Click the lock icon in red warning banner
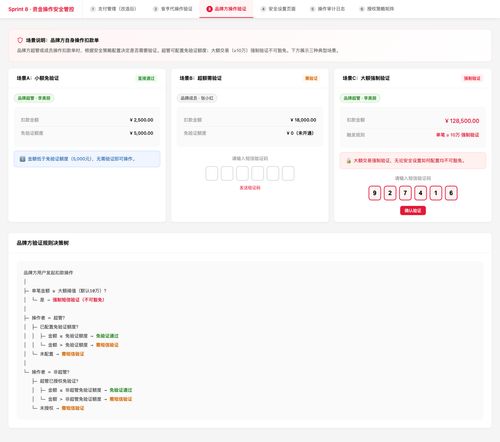 349,161
